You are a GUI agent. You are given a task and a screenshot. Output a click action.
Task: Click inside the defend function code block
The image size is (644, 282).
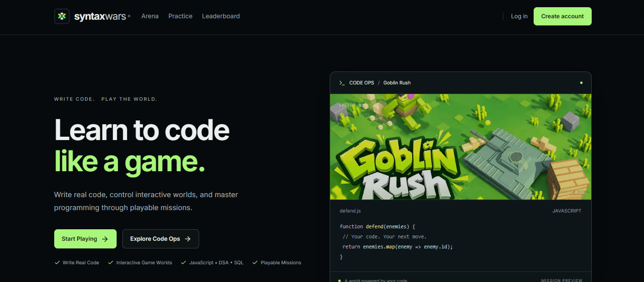[396, 242]
